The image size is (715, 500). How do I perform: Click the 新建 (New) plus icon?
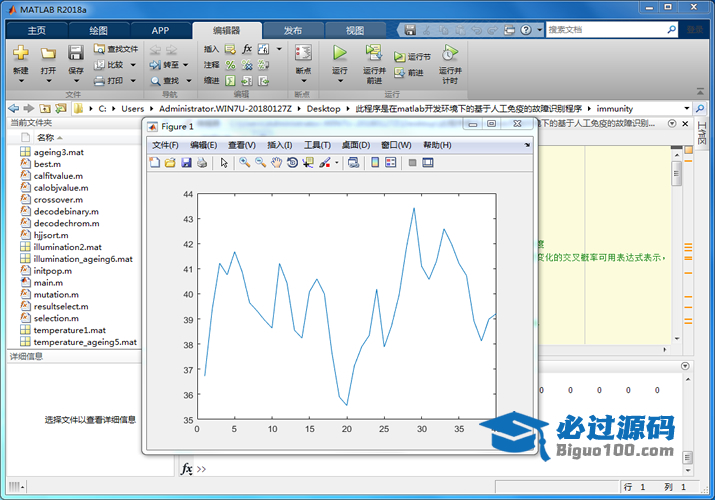pyautogui.click(x=21, y=53)
